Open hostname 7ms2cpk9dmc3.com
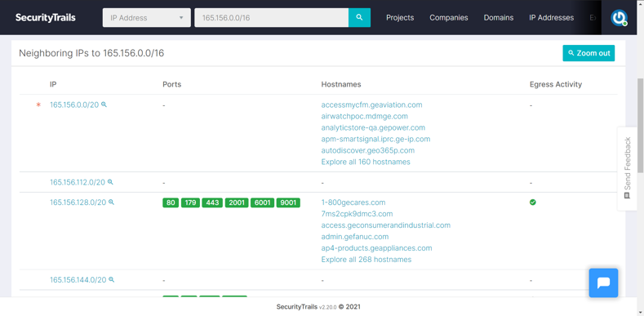This screenshot has width=644, height=316. [357, 214]
